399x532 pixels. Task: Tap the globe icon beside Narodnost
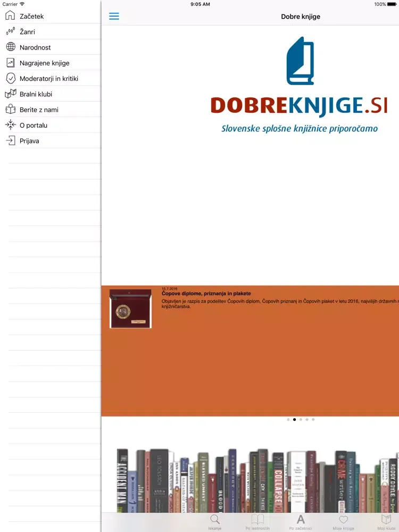tap(11, 47)
